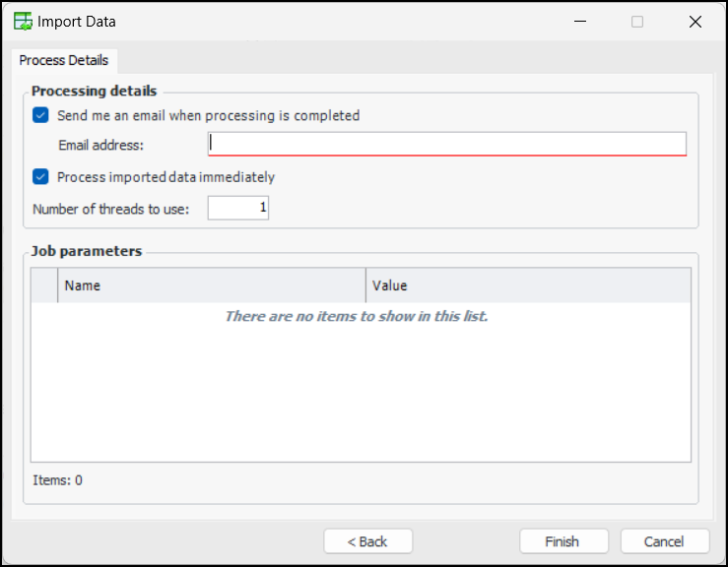The height and width of the screenshot is (567, 728).
Task: Click the blank row-selector column header
Action: pos(44,285)
